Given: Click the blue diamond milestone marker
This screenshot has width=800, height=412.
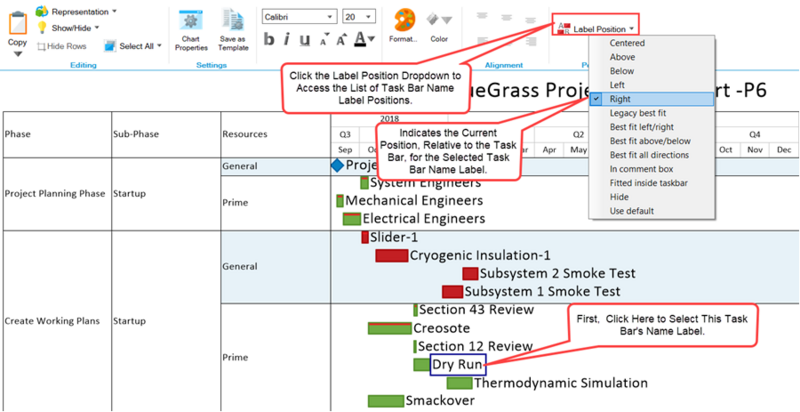Looking at the screenshot, I should point(338,165).
